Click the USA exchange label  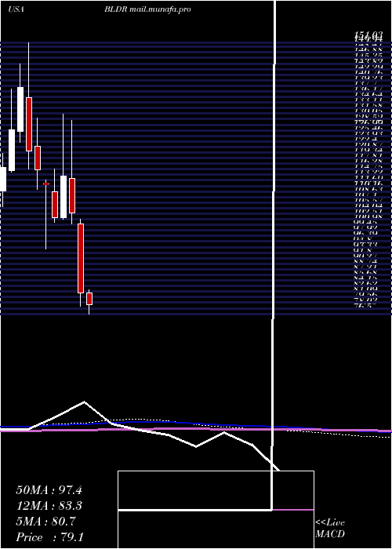(x=16, y=9)
